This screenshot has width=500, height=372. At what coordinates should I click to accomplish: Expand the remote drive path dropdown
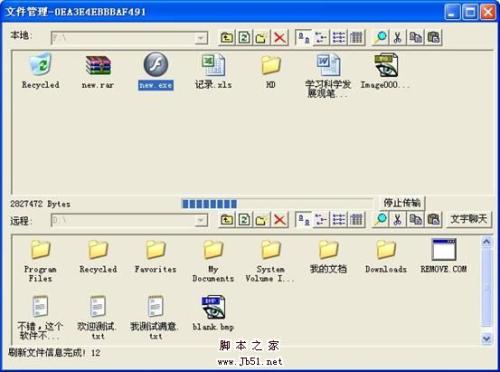[201, 220]
